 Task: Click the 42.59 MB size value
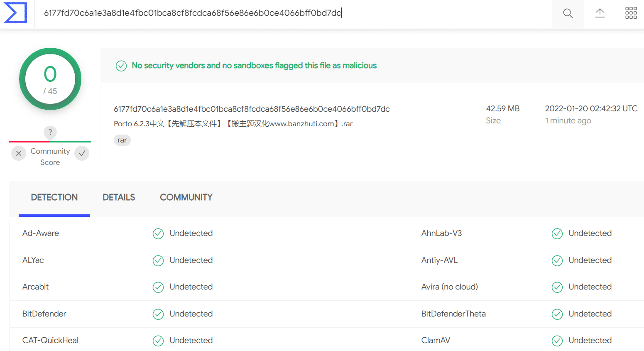pos(503,108)
